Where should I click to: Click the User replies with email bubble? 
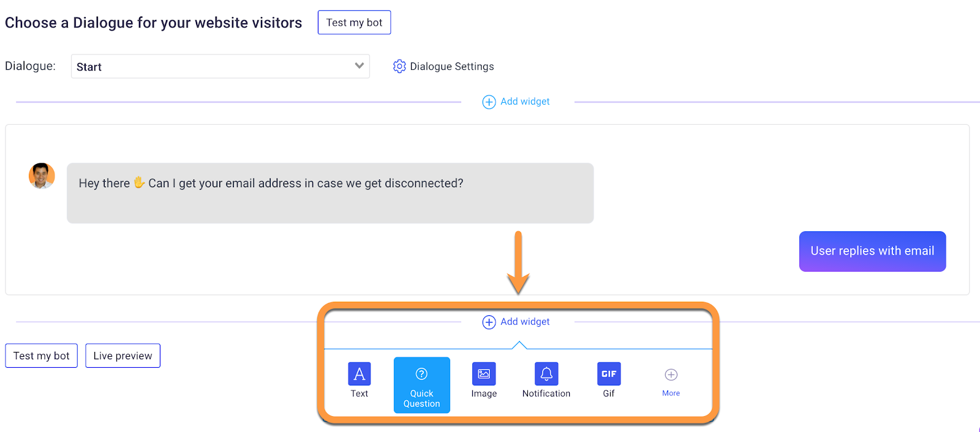coord(872,251)
